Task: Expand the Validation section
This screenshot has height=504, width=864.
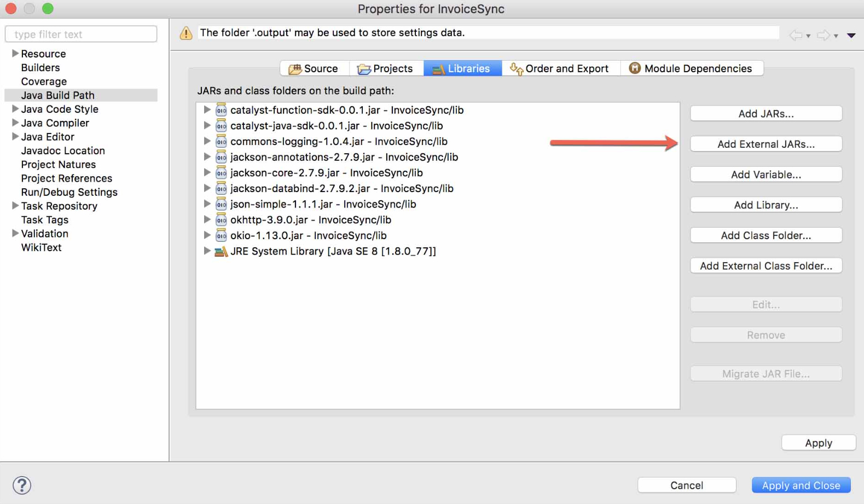Action: click(14, 234)
